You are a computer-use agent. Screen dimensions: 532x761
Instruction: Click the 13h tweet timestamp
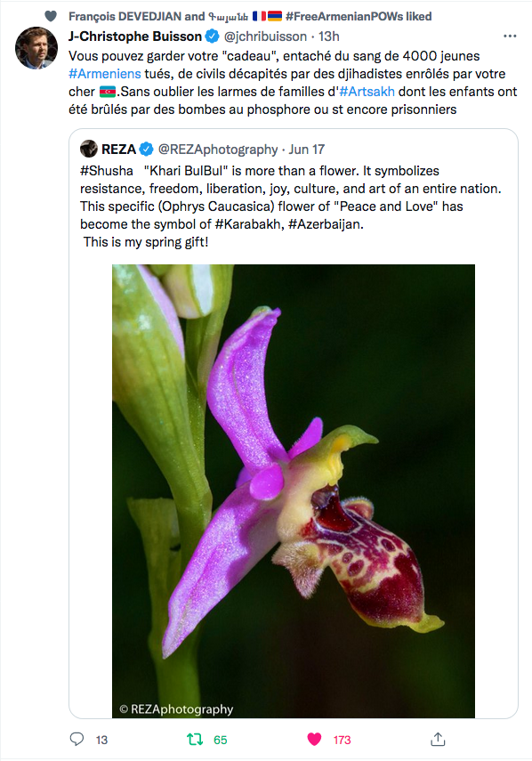point(329,36)
